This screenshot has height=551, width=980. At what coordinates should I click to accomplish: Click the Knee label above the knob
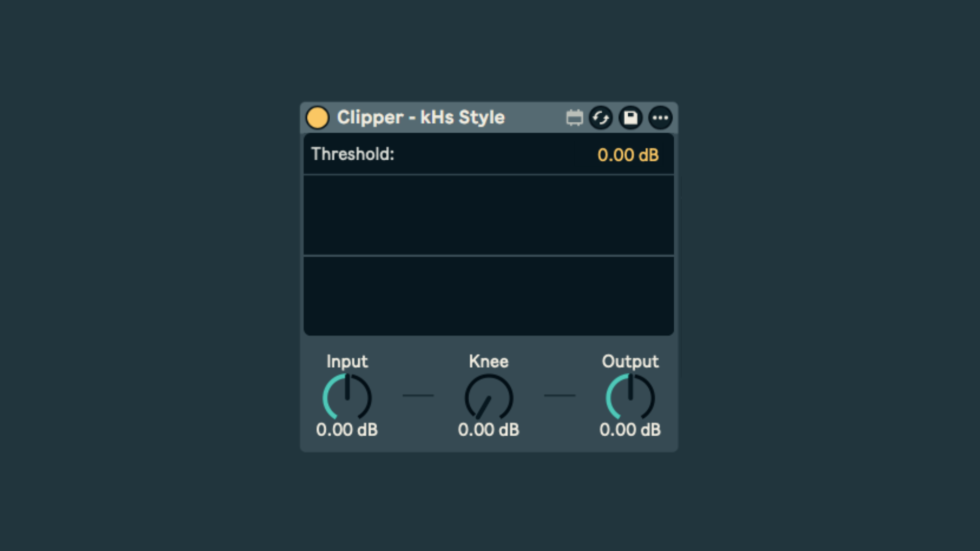pyautogui.click(x=488, y=362)
